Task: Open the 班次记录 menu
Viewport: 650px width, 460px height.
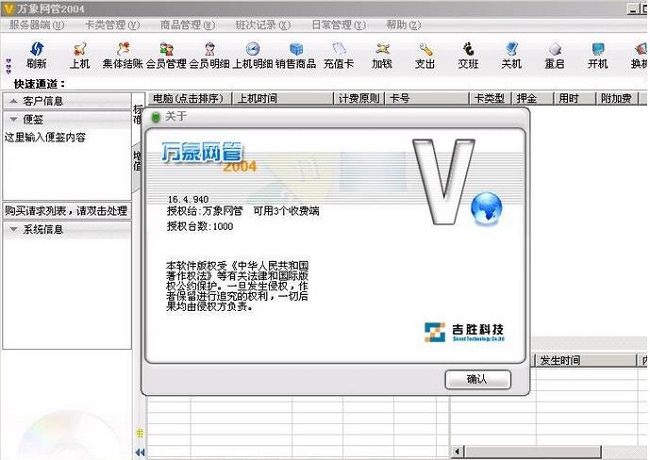Action: [x=263, y=25]
